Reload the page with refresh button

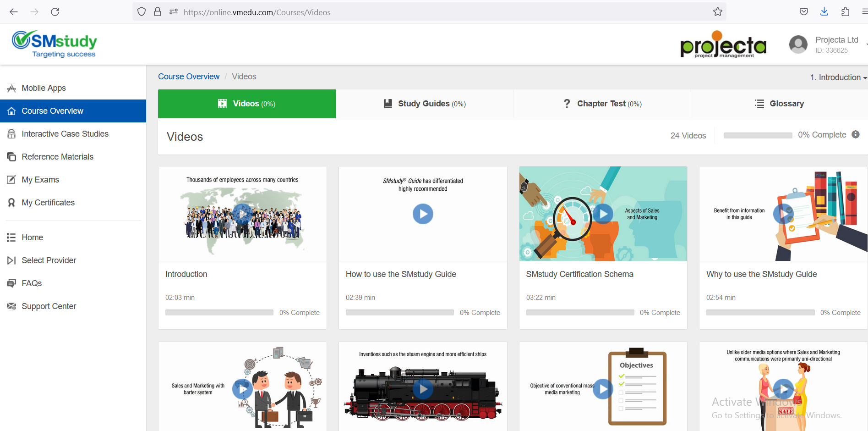point(55,12)
